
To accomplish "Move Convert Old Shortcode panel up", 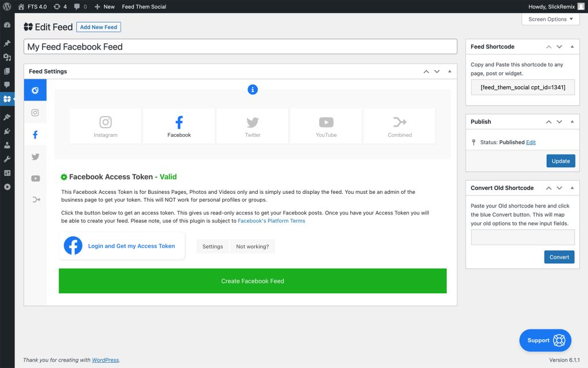I will (548, 188).
